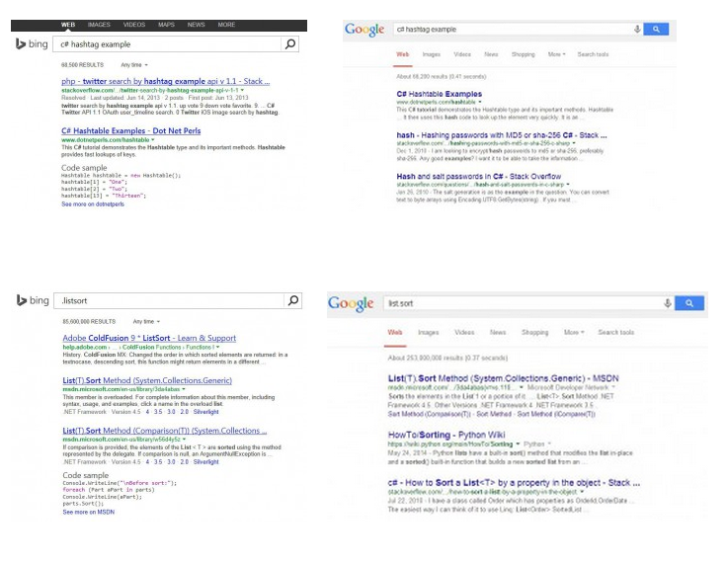Select the MAPS tab in Bing's black bar
The image size is (728, 565).
166,25
